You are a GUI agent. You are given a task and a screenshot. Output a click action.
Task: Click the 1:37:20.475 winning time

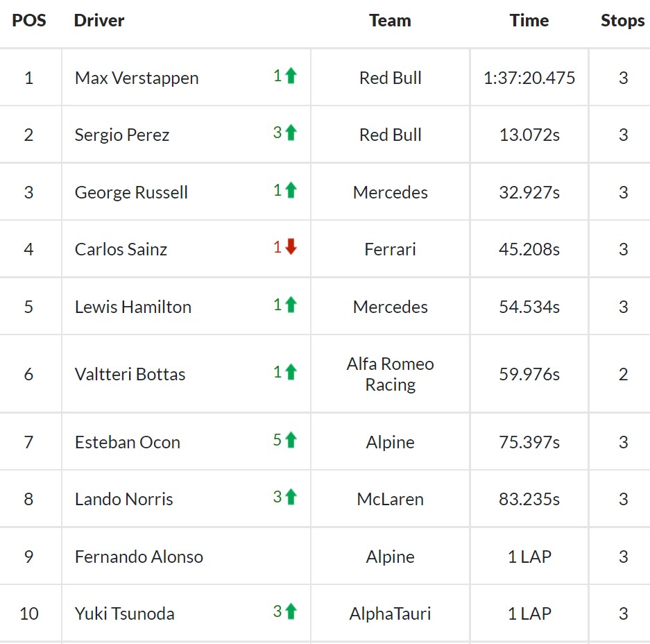[x=529, y=78]
